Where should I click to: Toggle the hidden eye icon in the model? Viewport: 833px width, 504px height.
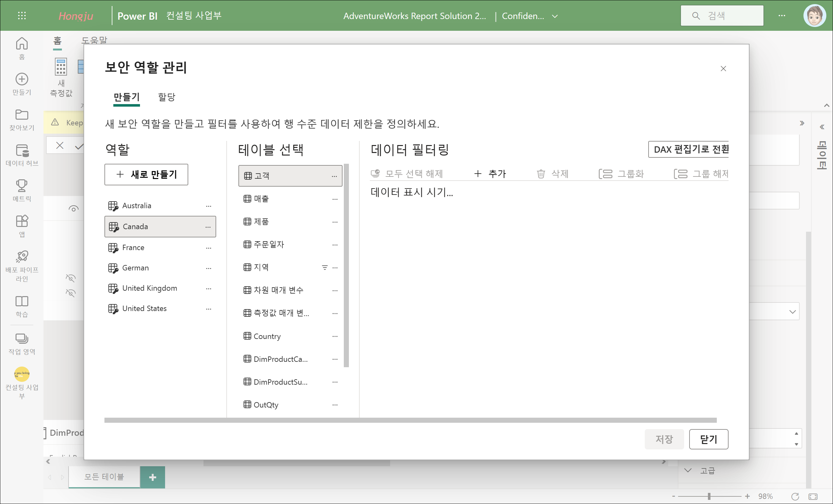(70, 278)
